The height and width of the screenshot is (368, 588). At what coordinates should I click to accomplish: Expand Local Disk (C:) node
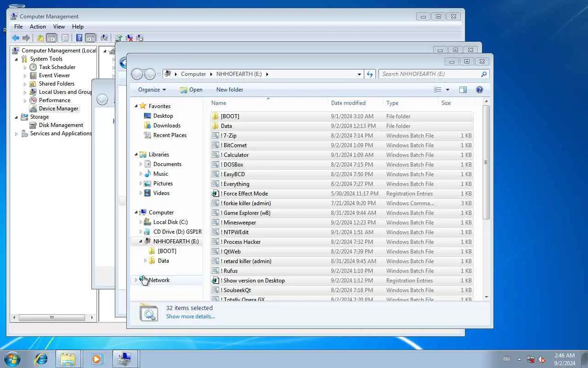[x=141, y=222]
